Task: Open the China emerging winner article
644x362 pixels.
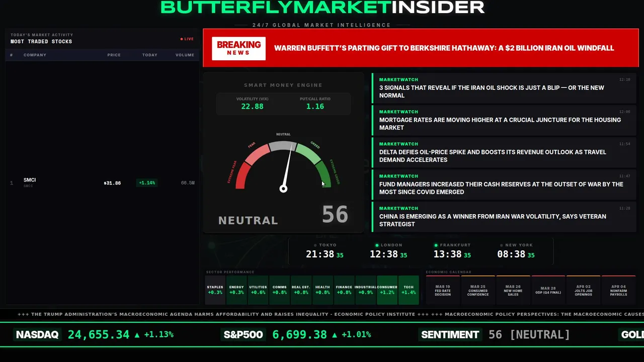Action: coord(504,217)
